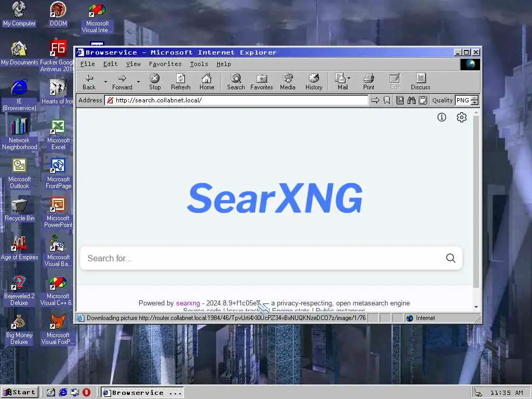Expand the Back button history dropdown arrow
The width and height of the screenshot is (532, 399).
pyautogui.click(x=105, y=82)
